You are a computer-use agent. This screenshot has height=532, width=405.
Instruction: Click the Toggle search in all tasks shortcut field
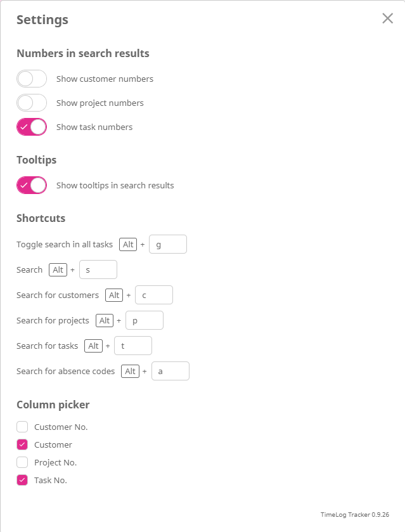point(168,244)
